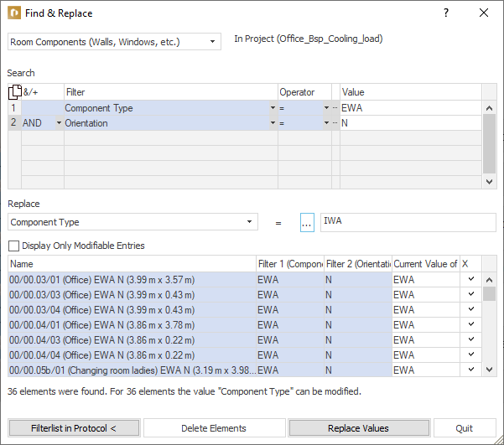Image resolution: width=504 pixels, height=445 pixels.
Task: Open the operator dropdown for row 1
Action: coord(326,108)
